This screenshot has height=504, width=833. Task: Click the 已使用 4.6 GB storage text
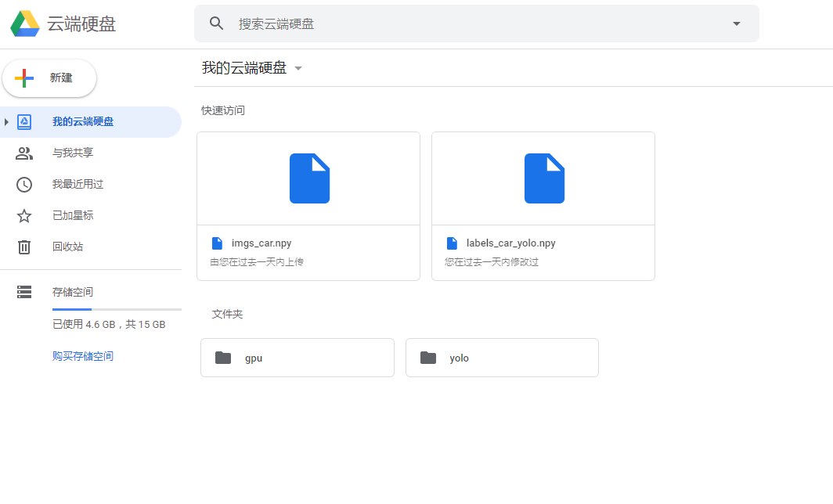pyautogui.click(x=109, y=325)
